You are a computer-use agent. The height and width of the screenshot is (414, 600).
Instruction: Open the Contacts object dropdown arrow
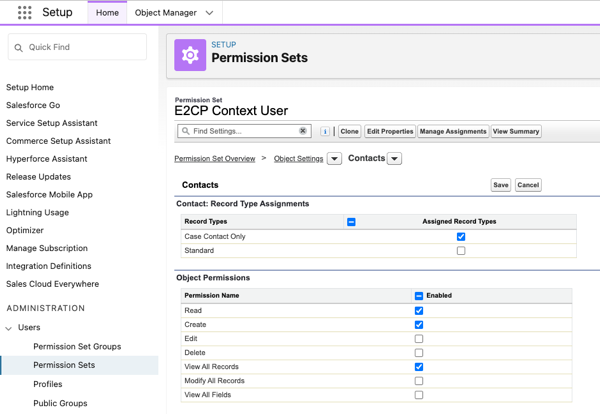click(x=395, y=158)
